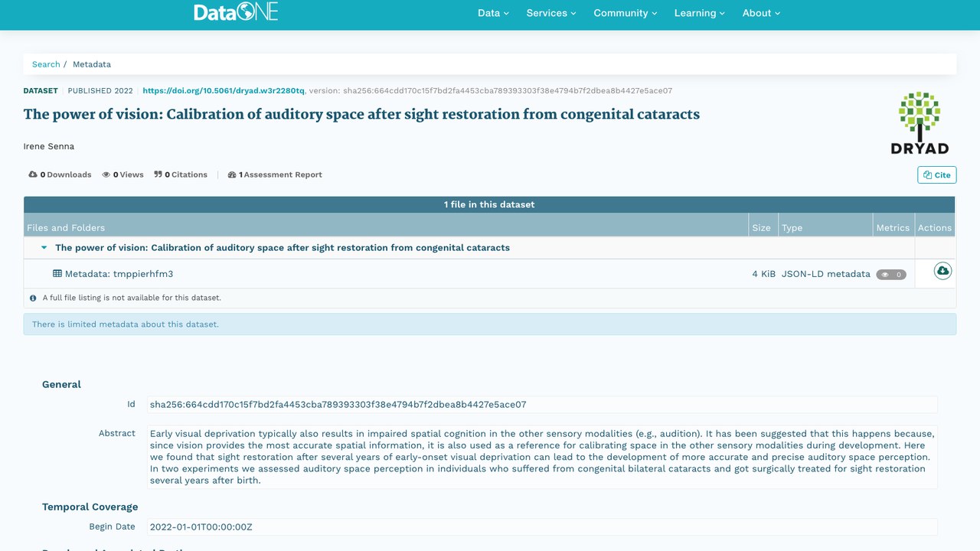The image size is (980, 551).
Task: Open Metadata: tmppierhfm3 file entry
Action: tap(119, 274)
